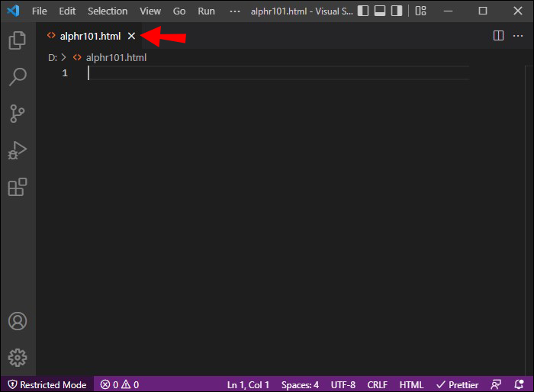Screen dimensions: 534x392
Task: Split the editor to the right
Action: pos(498,36)
